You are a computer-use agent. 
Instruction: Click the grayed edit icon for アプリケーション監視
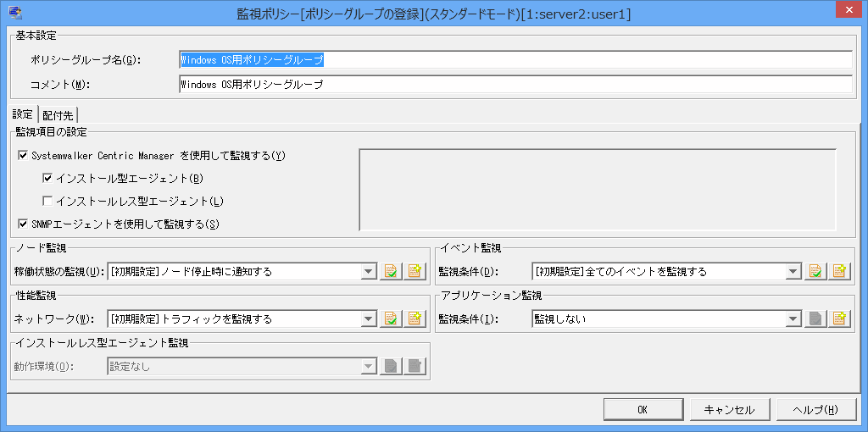[x=815, y=318]
